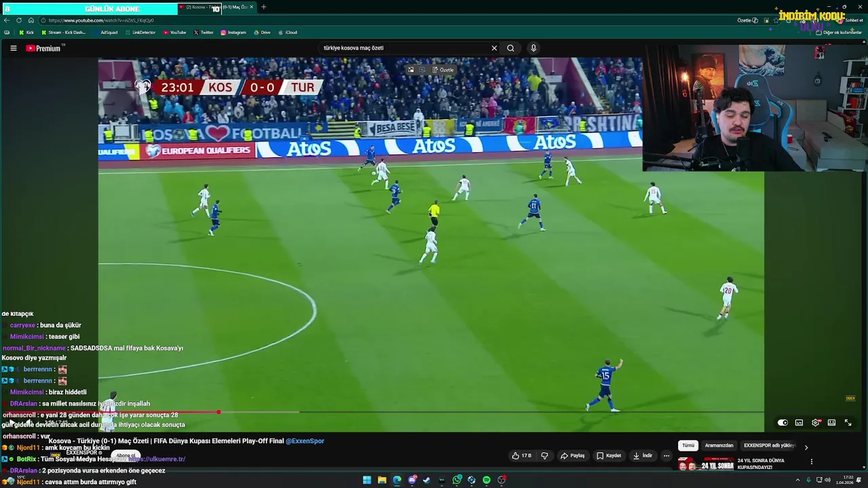868x488 pixels.
Task: Open the iCloud bookmark
Action: [x=288, y=33]
